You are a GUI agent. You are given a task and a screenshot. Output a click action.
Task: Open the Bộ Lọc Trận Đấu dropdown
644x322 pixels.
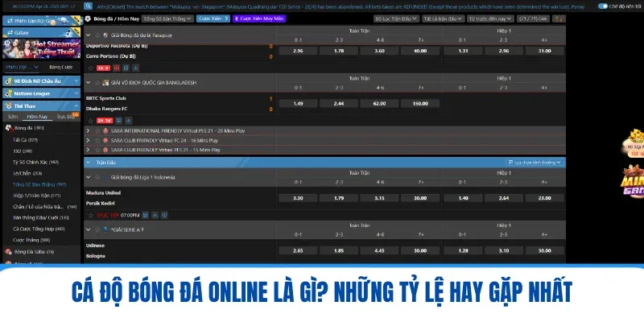point(396,19)
